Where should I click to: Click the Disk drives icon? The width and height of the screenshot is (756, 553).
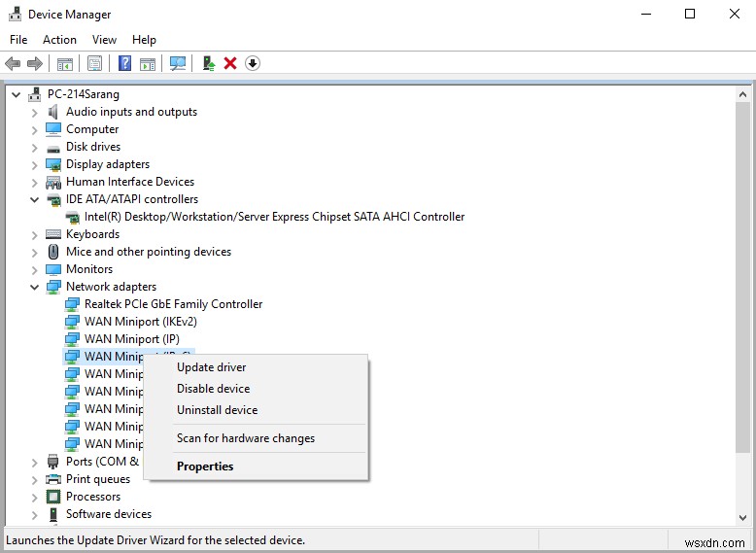coord(53,148)
